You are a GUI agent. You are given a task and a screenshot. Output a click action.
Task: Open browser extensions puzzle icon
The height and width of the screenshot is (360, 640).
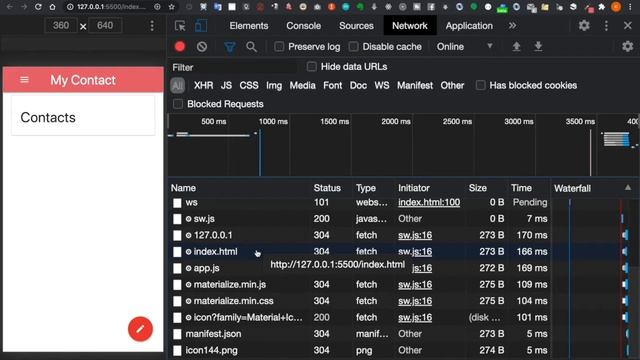(601, 7)
